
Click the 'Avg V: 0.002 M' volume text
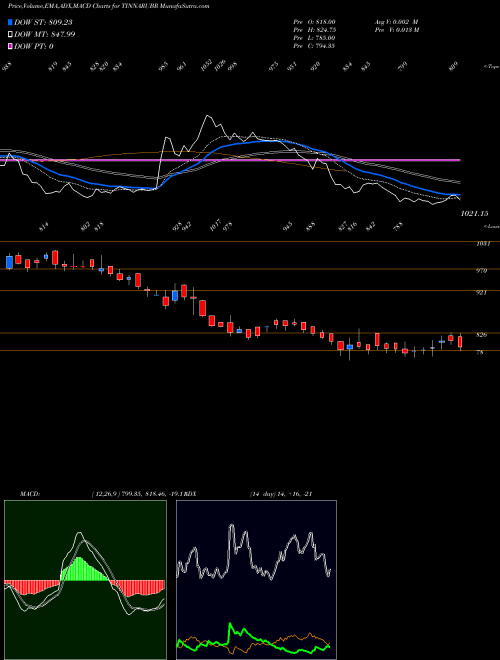point(396,21)
